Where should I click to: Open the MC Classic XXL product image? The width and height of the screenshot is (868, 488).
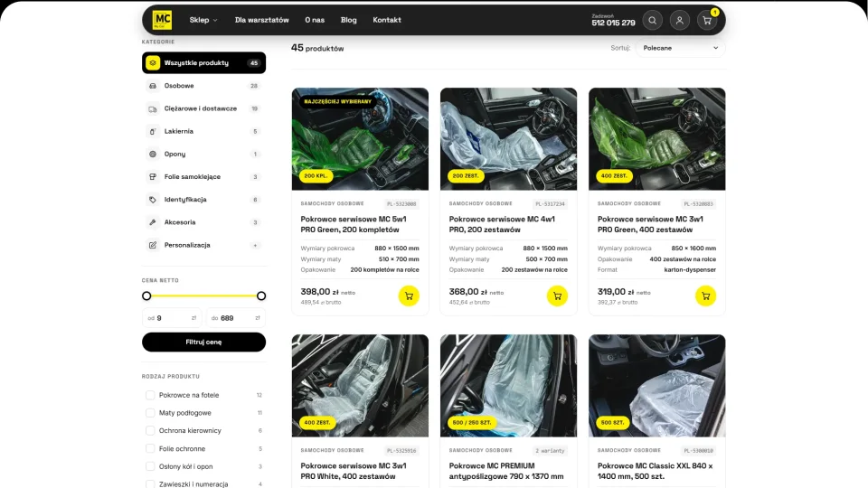656,386
